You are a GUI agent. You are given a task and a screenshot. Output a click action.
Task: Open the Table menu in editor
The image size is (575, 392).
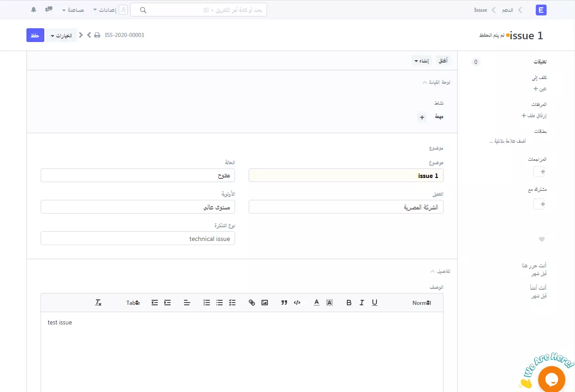133,303
